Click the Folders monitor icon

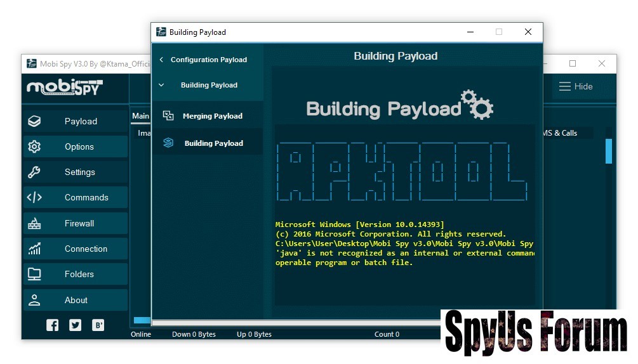click(x=34, y=274)
